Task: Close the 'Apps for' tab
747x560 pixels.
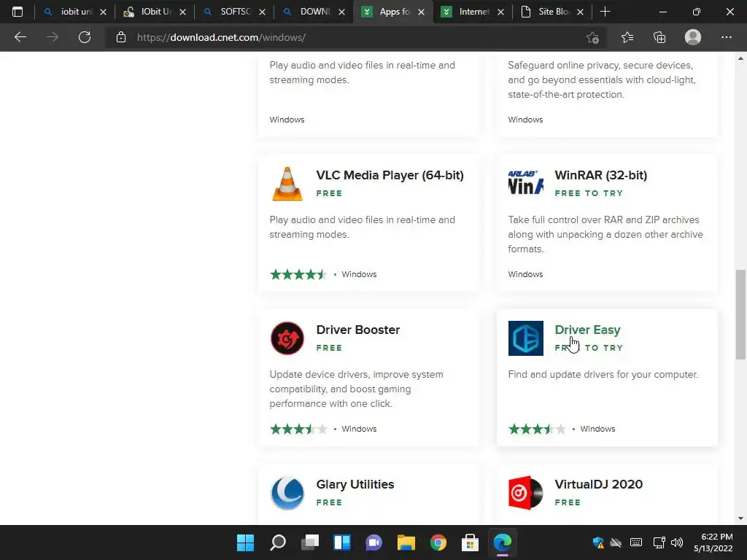Action: coord(421,12)
